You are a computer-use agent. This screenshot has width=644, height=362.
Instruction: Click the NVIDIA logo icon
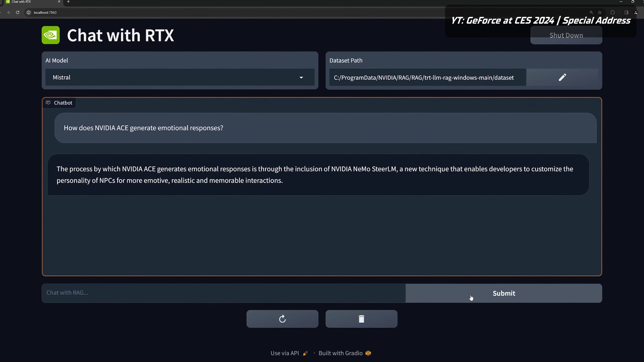(50, 35)
